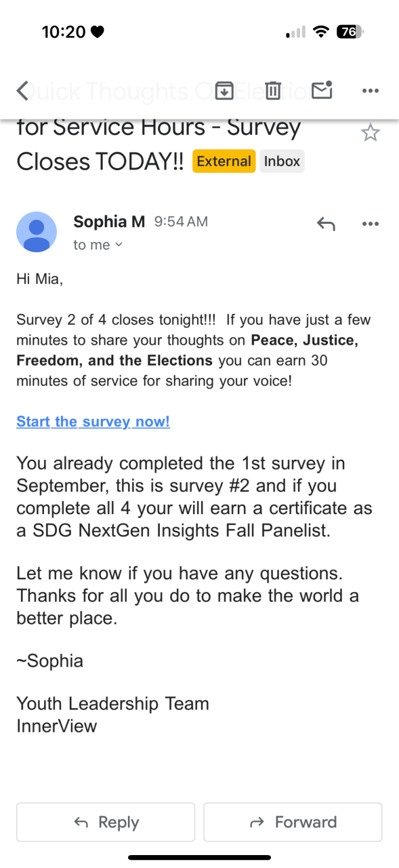Tap the home indicator bar at bottom

click(x=200, y=858)
